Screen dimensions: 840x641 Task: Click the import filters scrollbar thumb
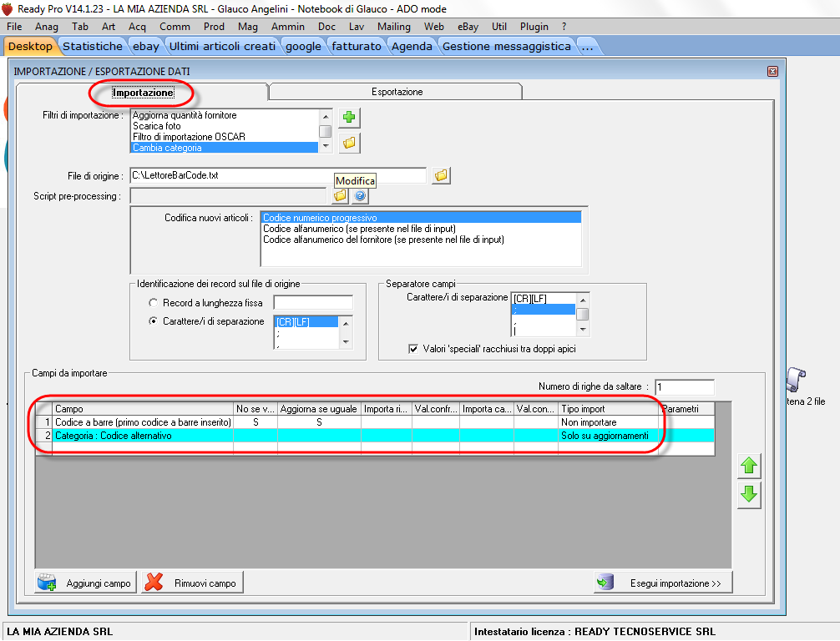click(325, 131)
